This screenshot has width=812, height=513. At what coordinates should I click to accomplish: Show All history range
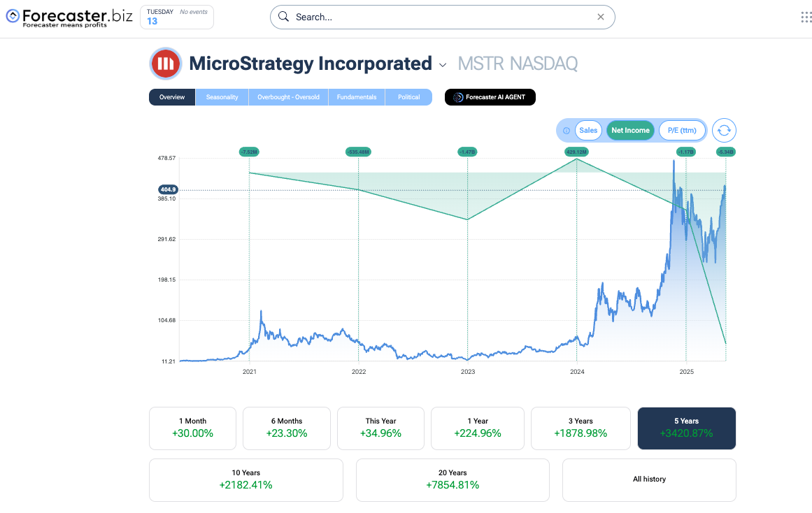(649, 479)
